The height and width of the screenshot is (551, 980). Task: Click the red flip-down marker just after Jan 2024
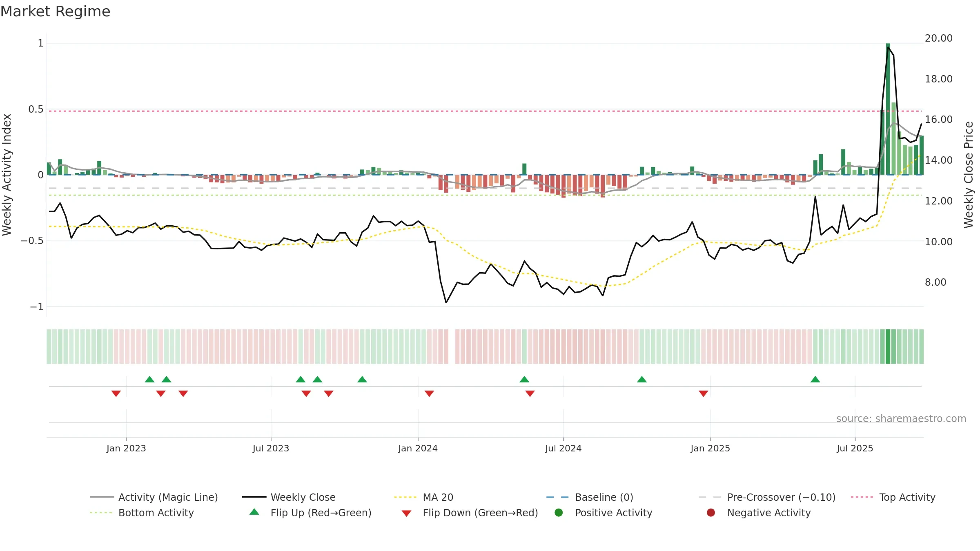(x=429, y=393)
